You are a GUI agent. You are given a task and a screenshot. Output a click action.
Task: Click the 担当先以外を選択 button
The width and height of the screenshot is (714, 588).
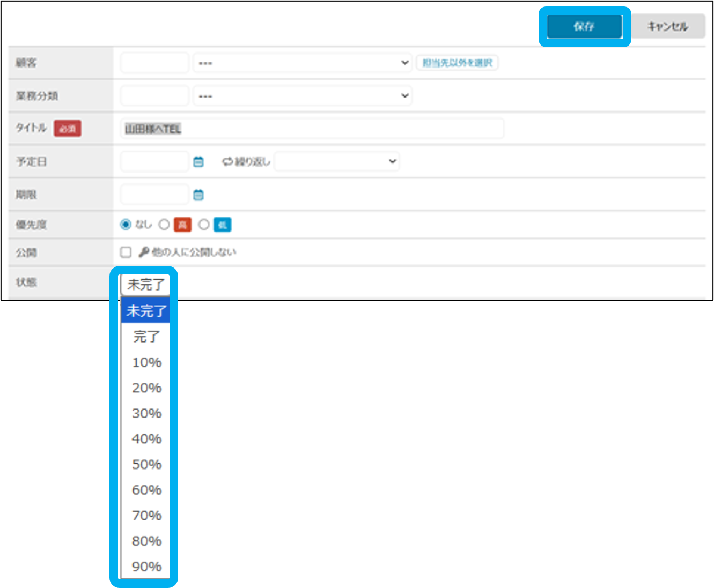coord(457,63)
